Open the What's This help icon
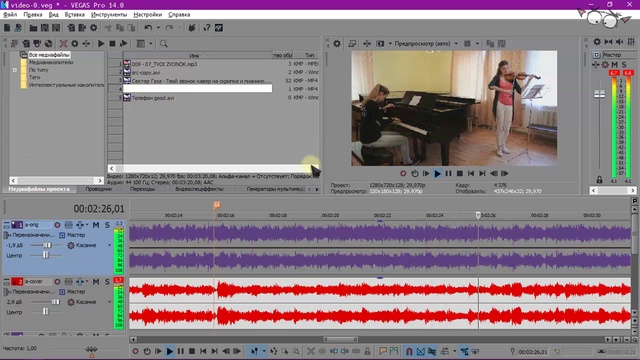Screen dimensions: 640x360 pyautogui.click(x=207, y=28)
